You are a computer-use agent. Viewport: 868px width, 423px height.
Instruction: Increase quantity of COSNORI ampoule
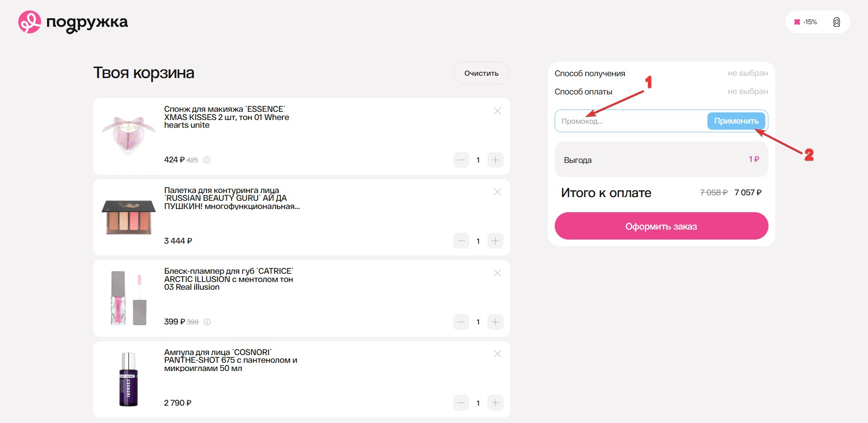pyautogui.click(x=495, y=403)
